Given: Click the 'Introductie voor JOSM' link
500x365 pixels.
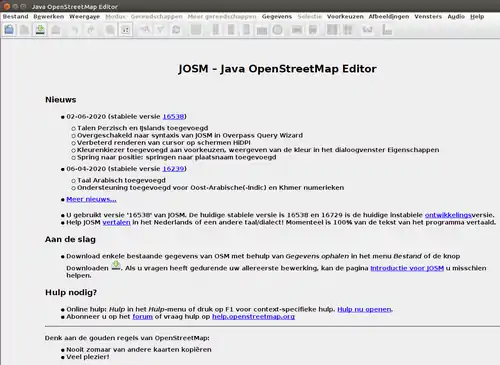Looking at the screenshot, I should click(x=407, y=268).
